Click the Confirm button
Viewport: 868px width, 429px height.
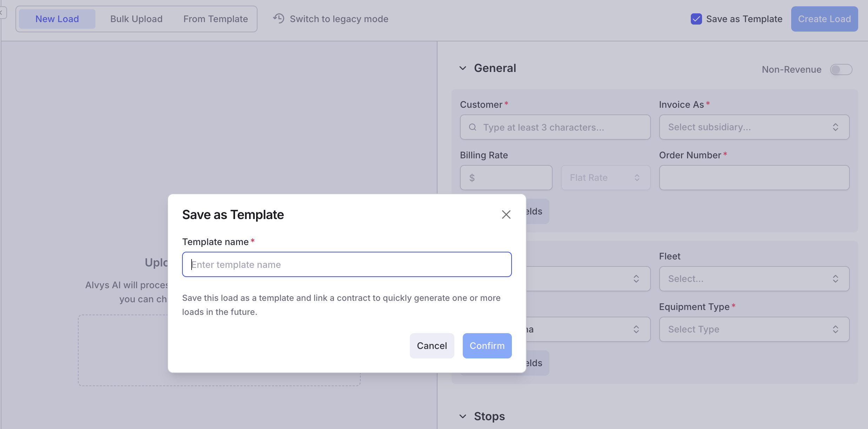click(x=487, y=346)
